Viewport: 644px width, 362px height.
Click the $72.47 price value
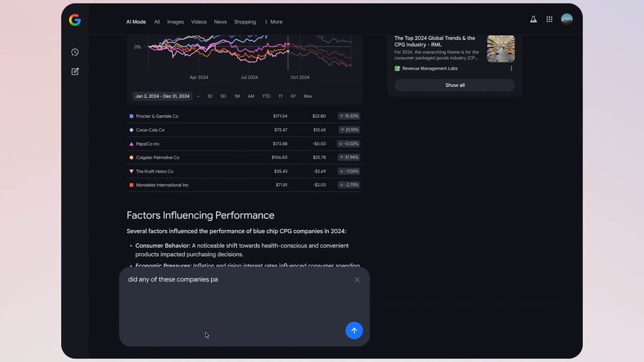point(281,130)
